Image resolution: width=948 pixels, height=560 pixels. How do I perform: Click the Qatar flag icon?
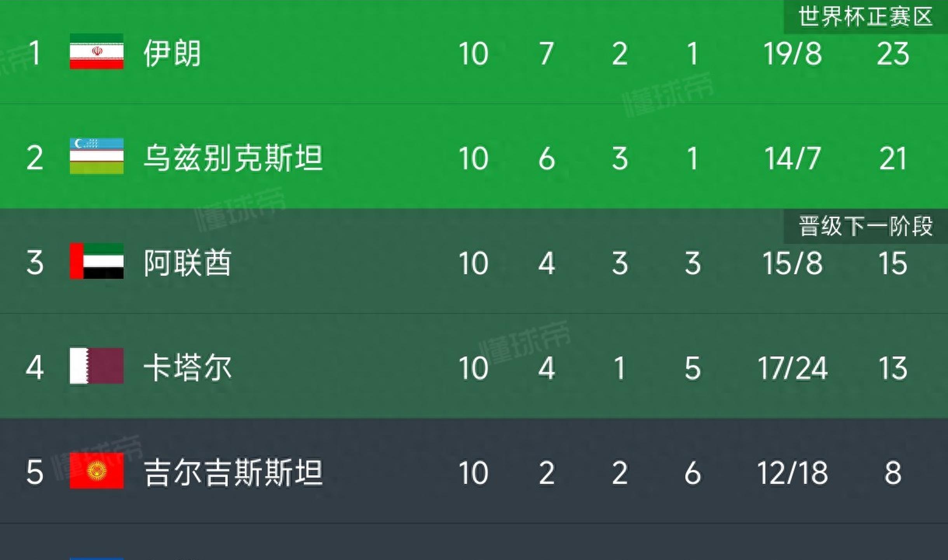(97, 366)
